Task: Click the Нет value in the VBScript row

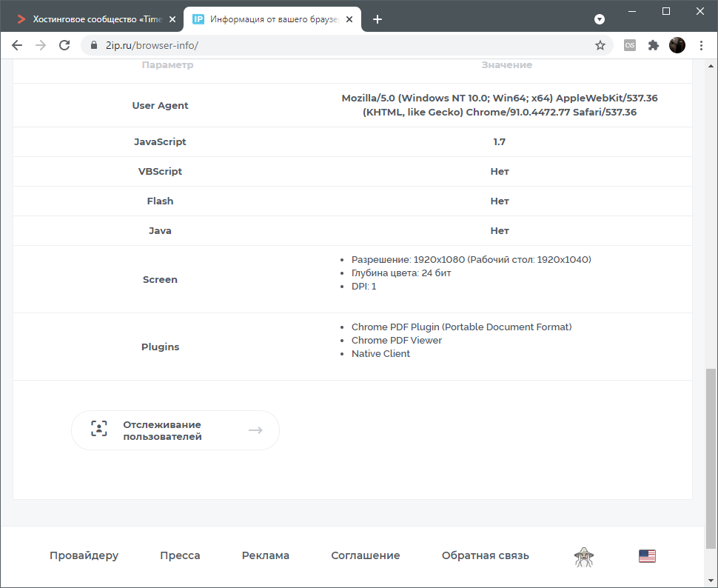Action: [500, 171]
